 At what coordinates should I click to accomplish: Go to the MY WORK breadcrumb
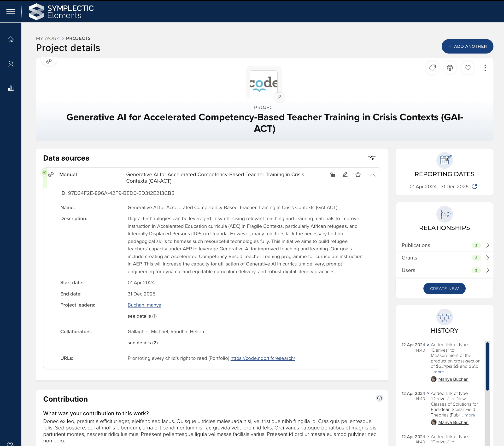coord(47,38)
